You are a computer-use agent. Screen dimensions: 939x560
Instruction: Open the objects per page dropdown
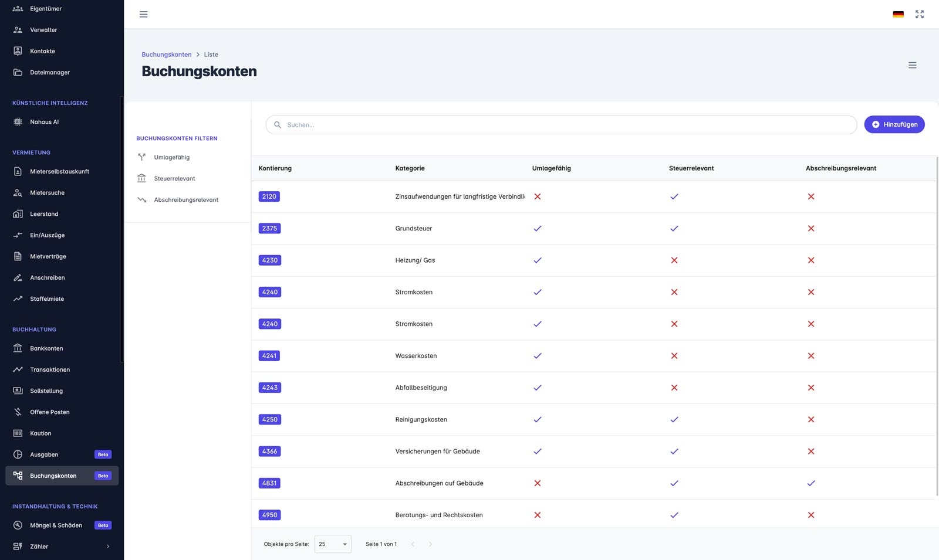333,544
